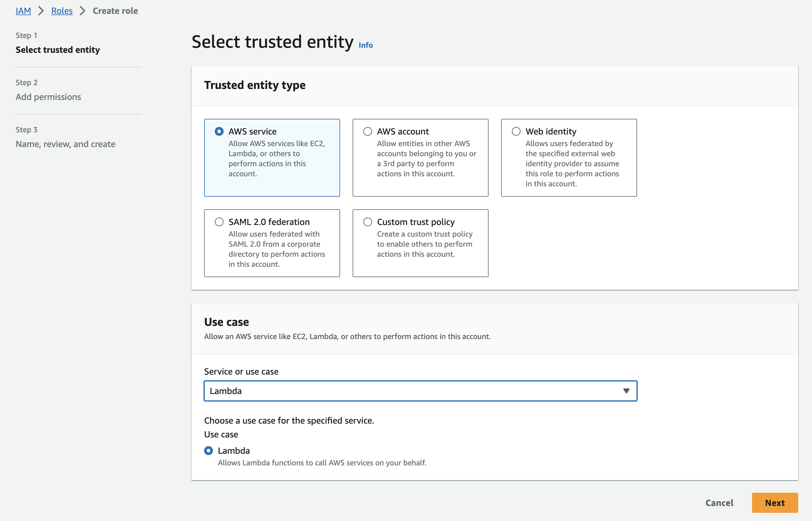Pick the SAML 2.0 federation option
The image size is (812, 521).
[219, 222]
